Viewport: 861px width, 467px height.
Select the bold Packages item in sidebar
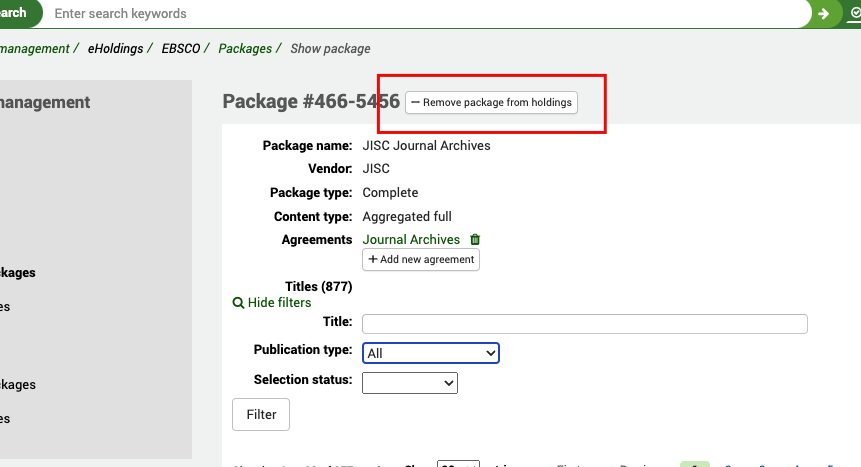18,272
